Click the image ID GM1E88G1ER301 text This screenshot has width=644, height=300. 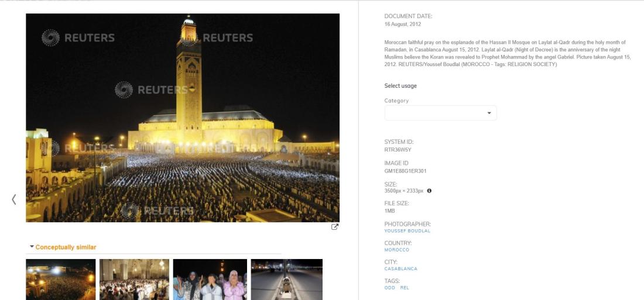[405, 171]
